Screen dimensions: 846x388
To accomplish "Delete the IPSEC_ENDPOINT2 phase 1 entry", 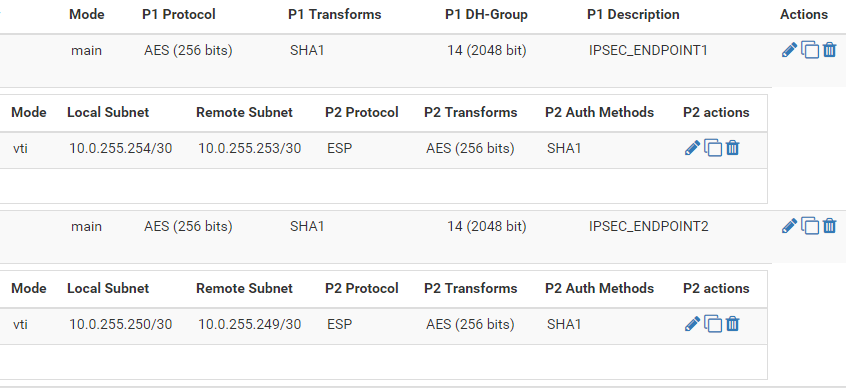I will tap(830, 226).
